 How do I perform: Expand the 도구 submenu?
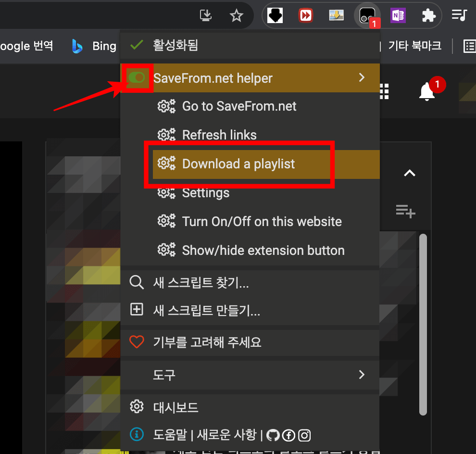click(250, 375)
